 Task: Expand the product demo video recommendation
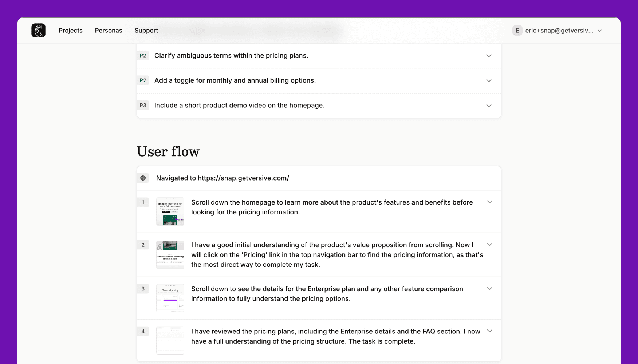[x=489, y=106]
